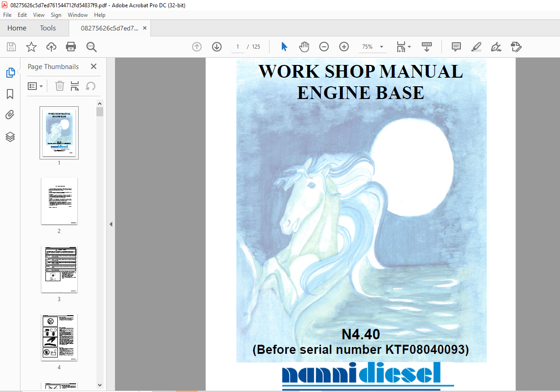This screenshot has height=392, width=560.
Task: Select page 4 thumbnail
Action: coord(59,337)
